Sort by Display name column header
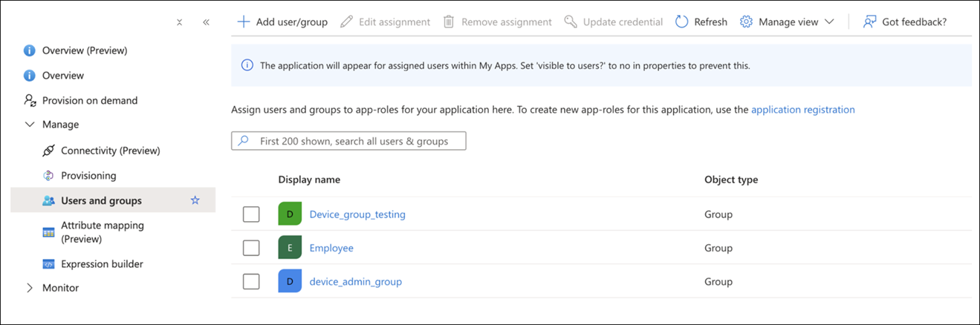 click(309, 180)
